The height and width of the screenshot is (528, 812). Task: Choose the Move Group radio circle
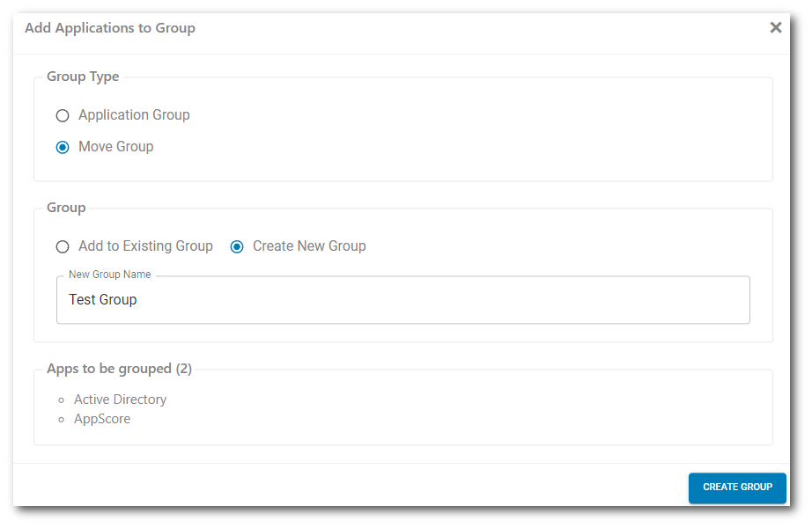point(63,147)
